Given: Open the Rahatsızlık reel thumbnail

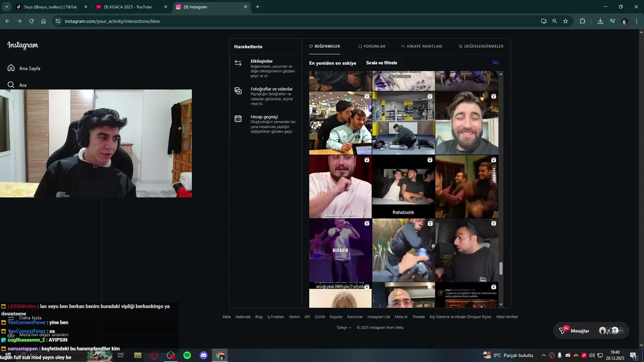Looking at the screenshot, I should (x=404, y=187).
